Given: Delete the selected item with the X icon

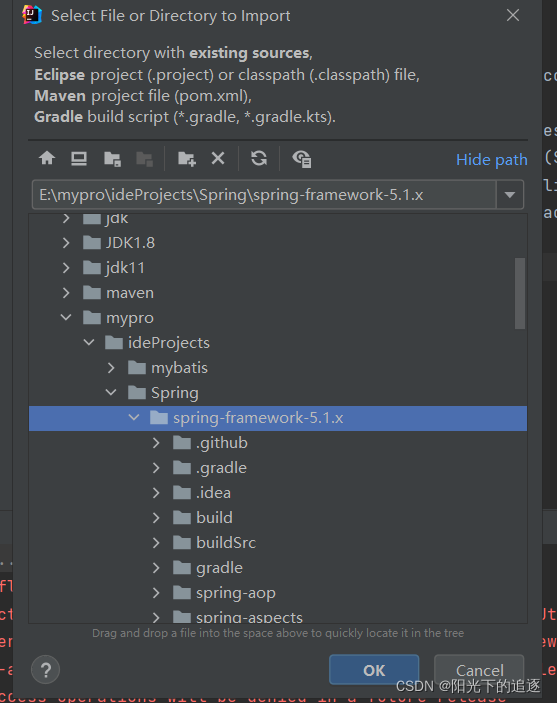Looking at the screenshot, I should (x=218, y=158).
